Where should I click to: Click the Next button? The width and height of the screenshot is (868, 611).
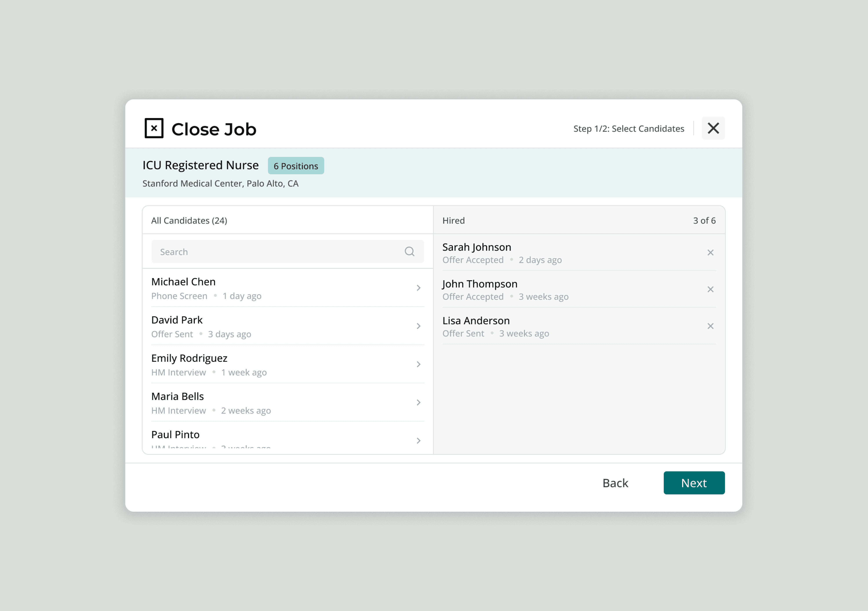pos(694,483)
